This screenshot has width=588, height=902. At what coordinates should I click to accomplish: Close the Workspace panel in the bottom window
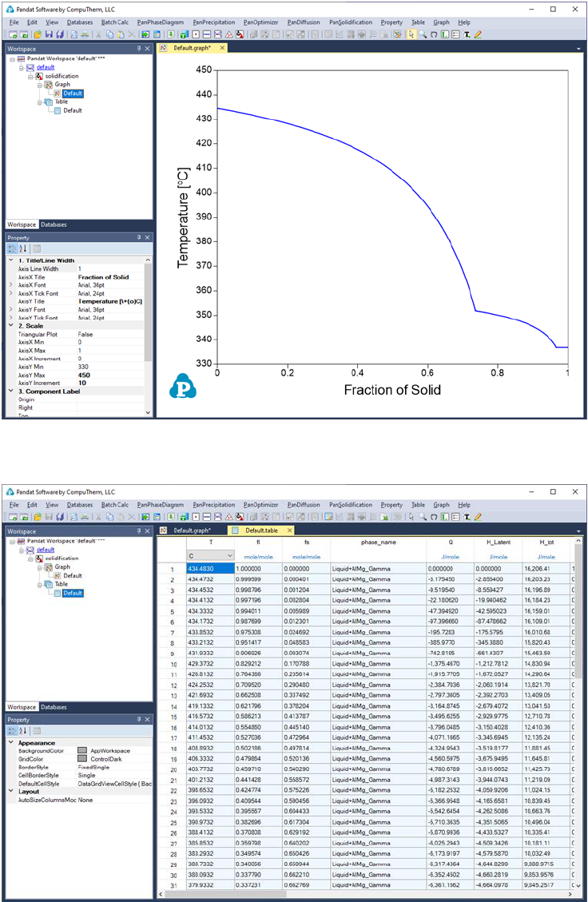147,531
